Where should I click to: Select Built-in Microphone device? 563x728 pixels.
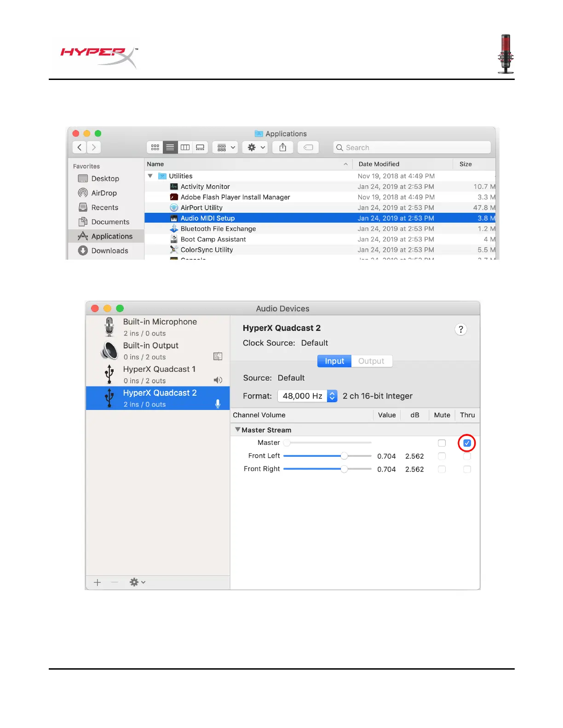158,327
